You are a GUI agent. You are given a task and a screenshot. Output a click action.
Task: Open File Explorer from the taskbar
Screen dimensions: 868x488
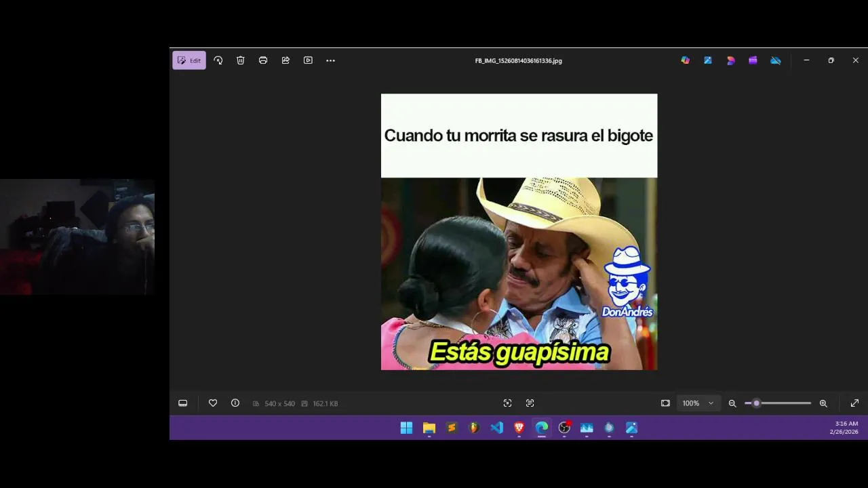pos(429,428)
